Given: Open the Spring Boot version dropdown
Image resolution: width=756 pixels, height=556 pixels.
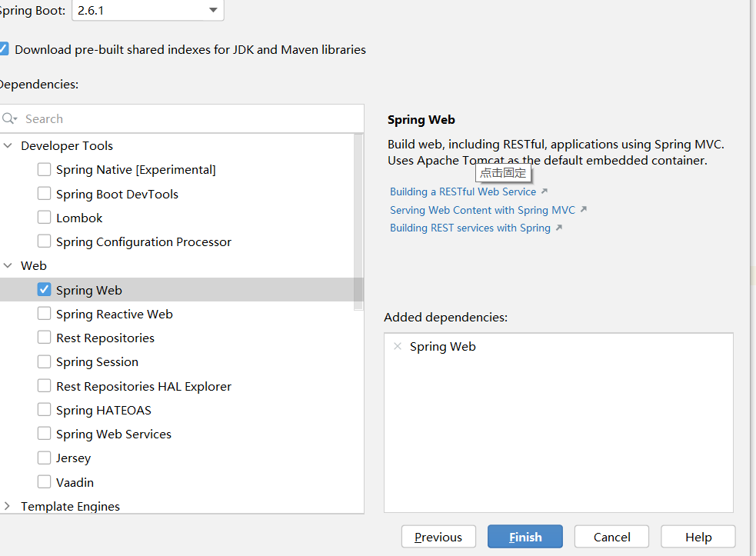Looking at the screenshot, I should (213, 10).
